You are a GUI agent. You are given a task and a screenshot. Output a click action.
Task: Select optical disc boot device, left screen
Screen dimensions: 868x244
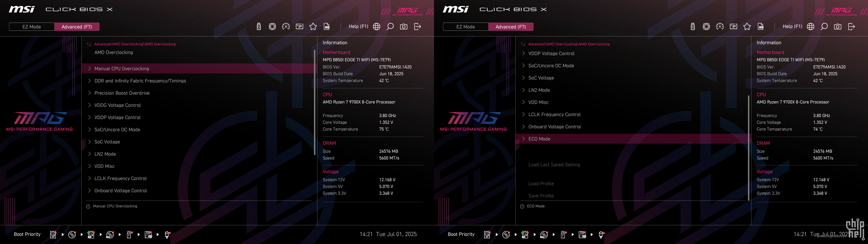(x=72, y=235)
